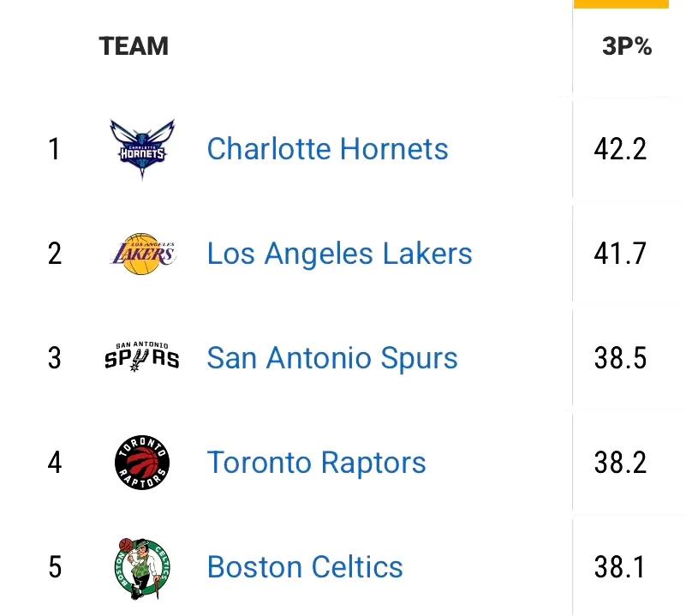Screen dimensions: 686x616
Task: Sort by the 3P% column header
Action: 627,46
